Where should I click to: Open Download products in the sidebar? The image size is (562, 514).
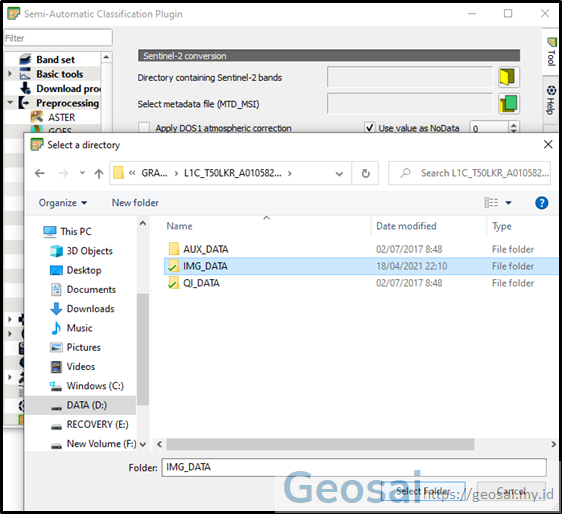click(x=68, y=89)
